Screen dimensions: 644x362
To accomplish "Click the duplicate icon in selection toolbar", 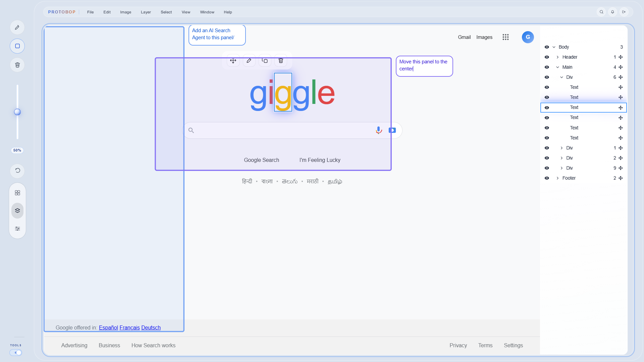I will [265, 61].
